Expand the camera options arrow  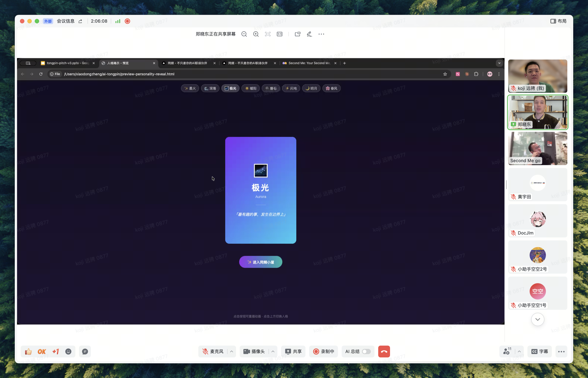pos(273,351)
